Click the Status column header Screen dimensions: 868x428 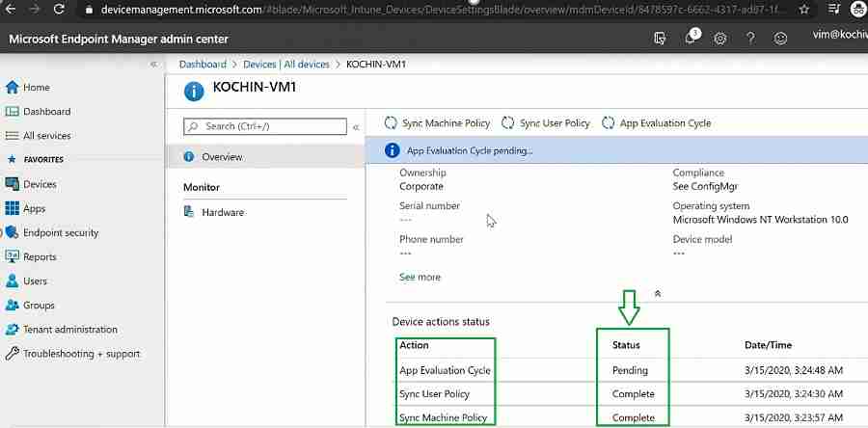point(626,345)
